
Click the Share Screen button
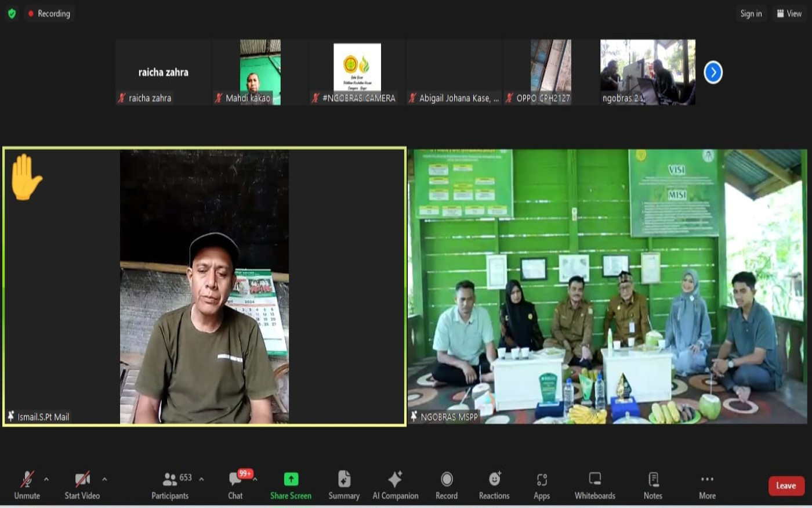click(291, 485)
